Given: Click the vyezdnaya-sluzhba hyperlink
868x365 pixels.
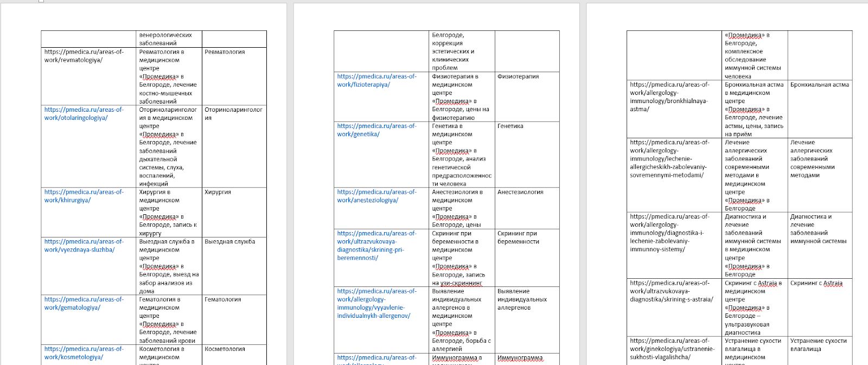Looking at the screenshot, I should [x=84, y=246].
